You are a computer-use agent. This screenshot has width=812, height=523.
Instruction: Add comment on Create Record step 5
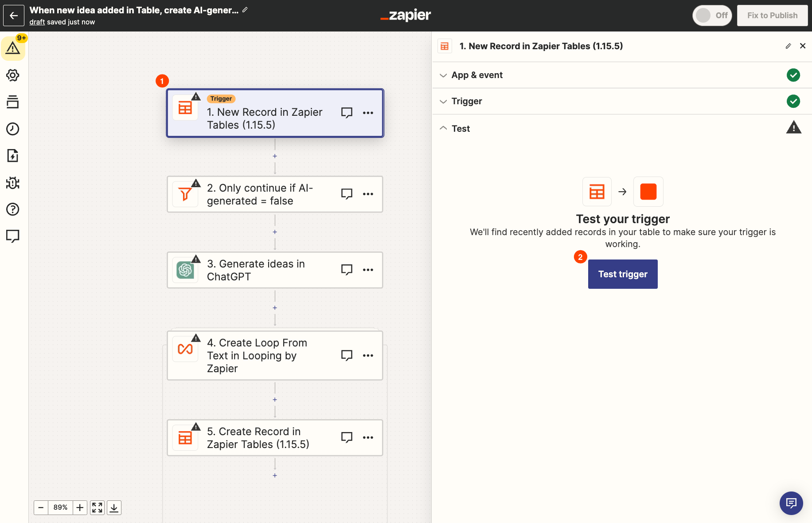coord(347,437)
